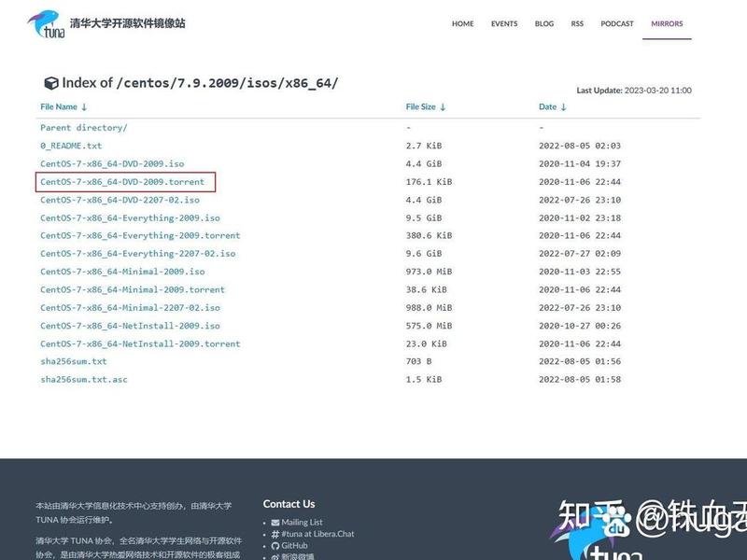Open the BLOG nav item
Viewport: 747px width, 560px height.
click(x=544, y=24)
